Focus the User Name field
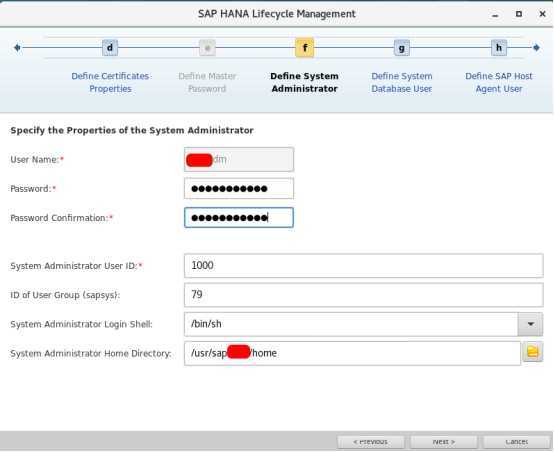The width and height of the screenshot is (554, 452). coord(239,159)
